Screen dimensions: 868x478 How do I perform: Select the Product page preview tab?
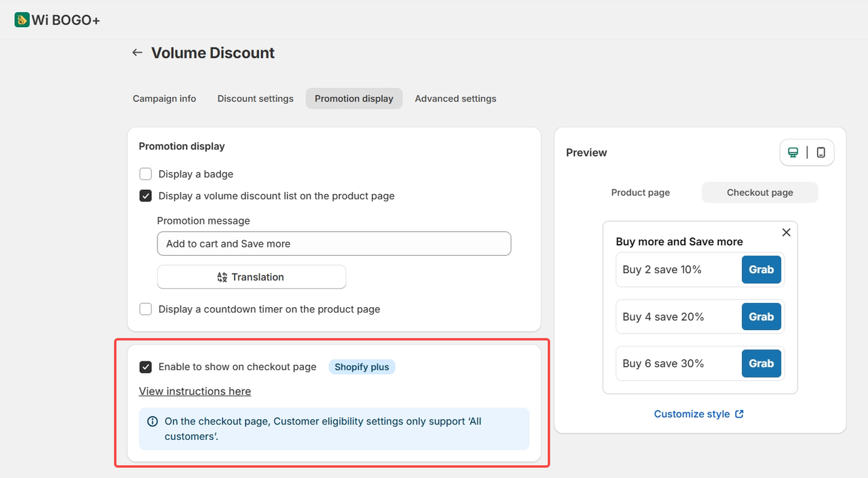pyautogui.click(x=640, y=193)
